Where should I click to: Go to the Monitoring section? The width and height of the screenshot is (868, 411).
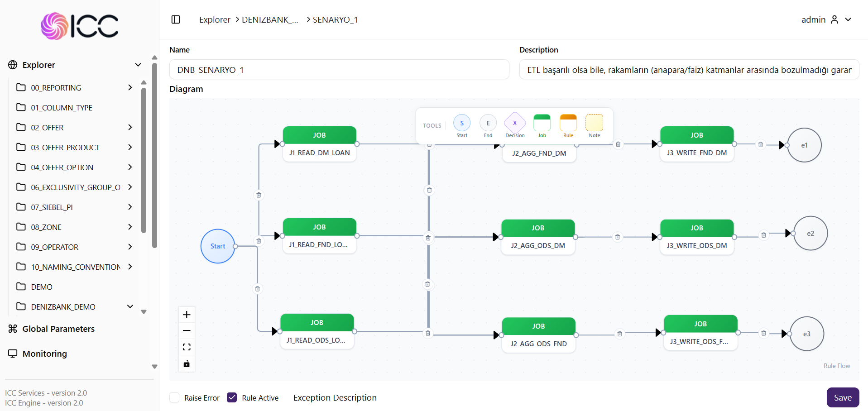[44, 354]
